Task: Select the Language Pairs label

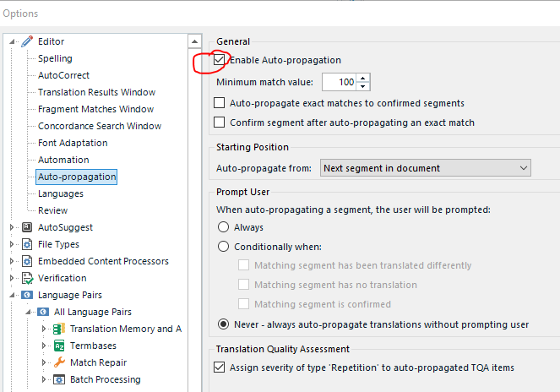Action: tap(70, 295)
